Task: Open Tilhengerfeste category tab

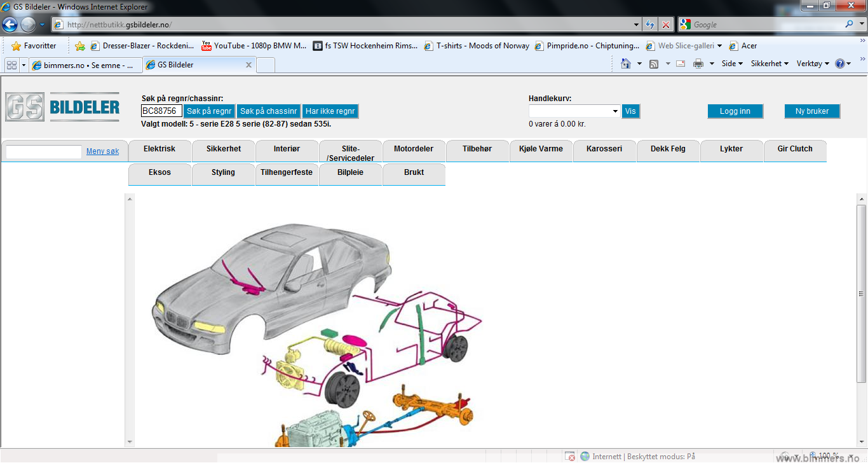Action: [x=287, y=174]
